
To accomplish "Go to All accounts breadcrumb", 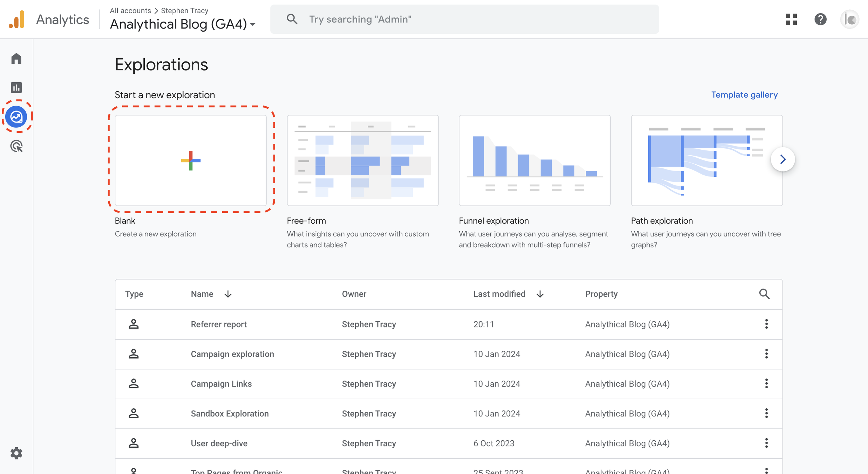I will (130, 10).
